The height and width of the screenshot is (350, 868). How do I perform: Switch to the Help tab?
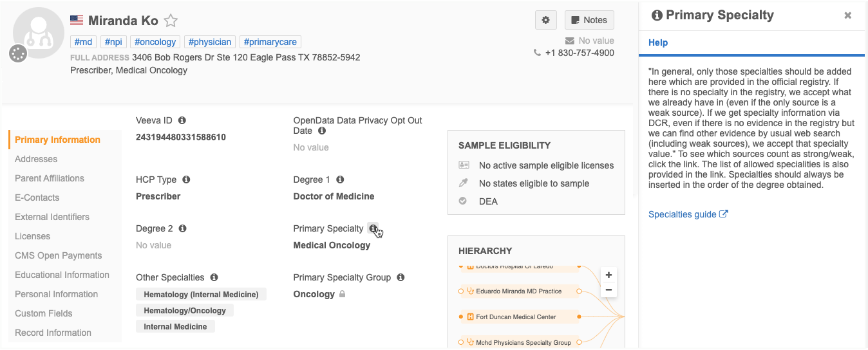(x=658, y=42)
